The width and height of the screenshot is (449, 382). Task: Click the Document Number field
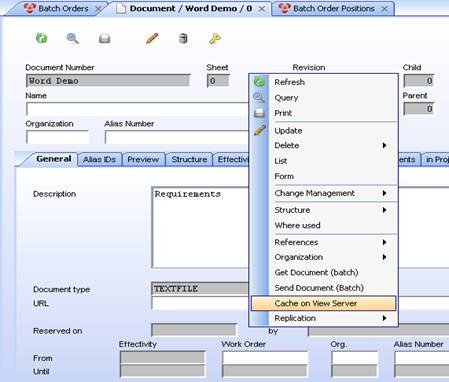point(108,81)
